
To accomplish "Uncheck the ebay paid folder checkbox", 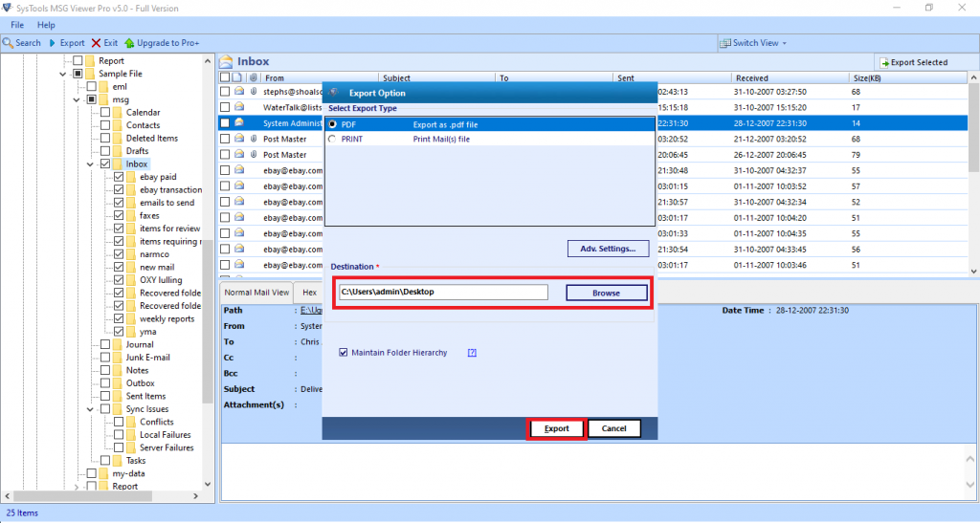I will click(119, 177).
